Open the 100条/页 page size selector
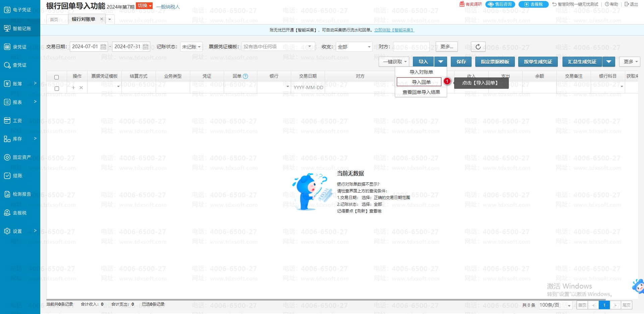This screenshot has width=644, height=314. pos(555,305)
